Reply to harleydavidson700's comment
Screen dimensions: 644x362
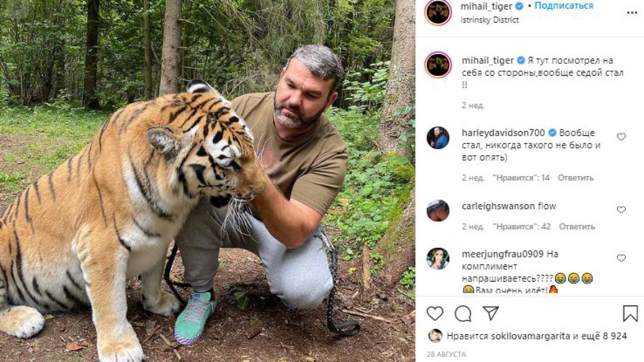coord(575,178)
